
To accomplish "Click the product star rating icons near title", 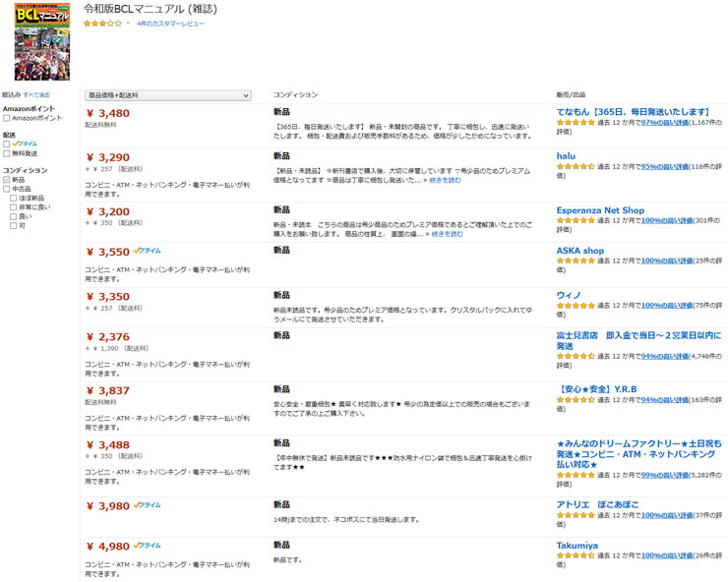I will click(x=102, y=24).
